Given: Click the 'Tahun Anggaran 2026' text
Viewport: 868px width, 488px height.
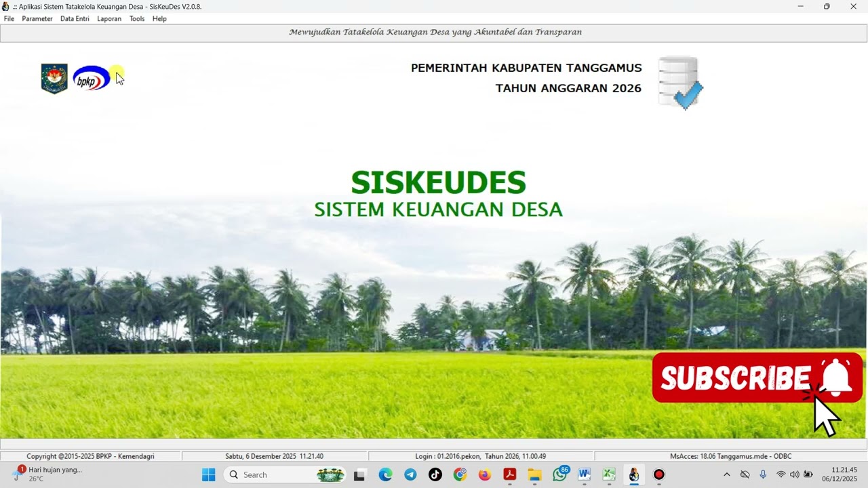Looking at the screenshot, I should point(568,88).
